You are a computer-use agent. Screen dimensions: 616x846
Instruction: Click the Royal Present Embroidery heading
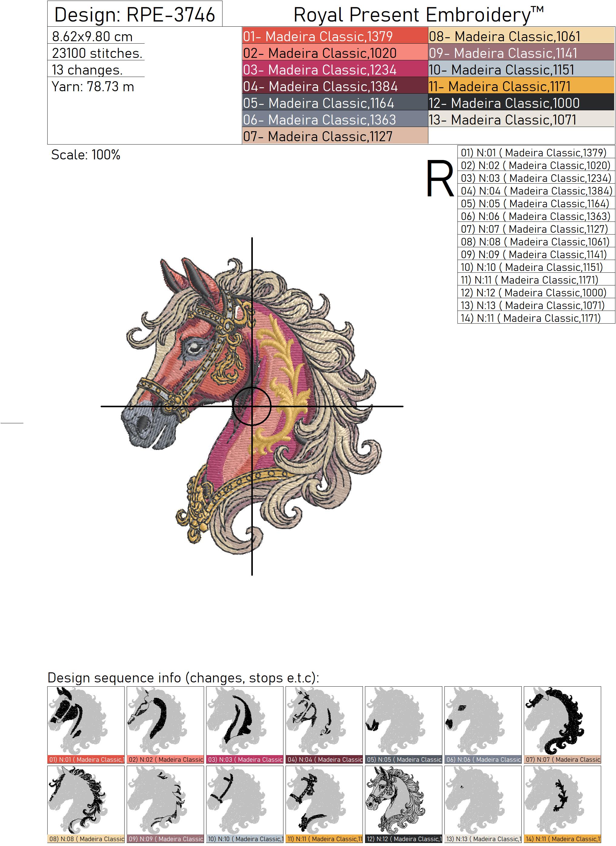pyautogui.click(x=418, y=15)
